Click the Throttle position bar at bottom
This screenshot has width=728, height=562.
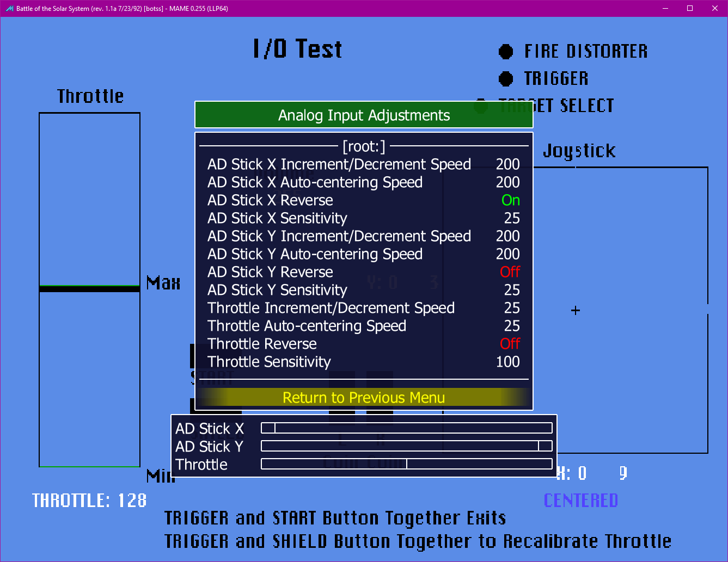(406, 464)
